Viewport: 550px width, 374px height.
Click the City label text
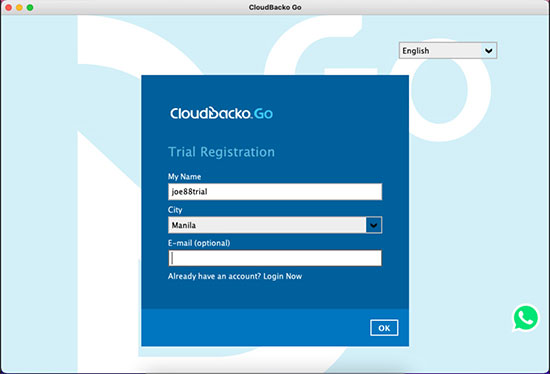175,210
